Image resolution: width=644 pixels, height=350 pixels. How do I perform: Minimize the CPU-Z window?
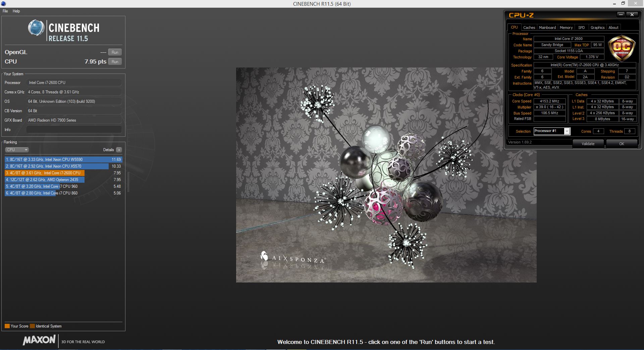(x=621, y=15)
